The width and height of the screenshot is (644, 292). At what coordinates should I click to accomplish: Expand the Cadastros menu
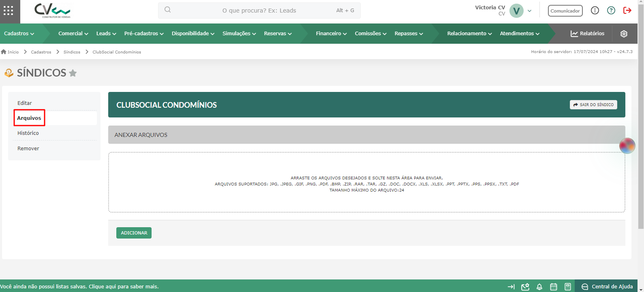coord(19,34)
